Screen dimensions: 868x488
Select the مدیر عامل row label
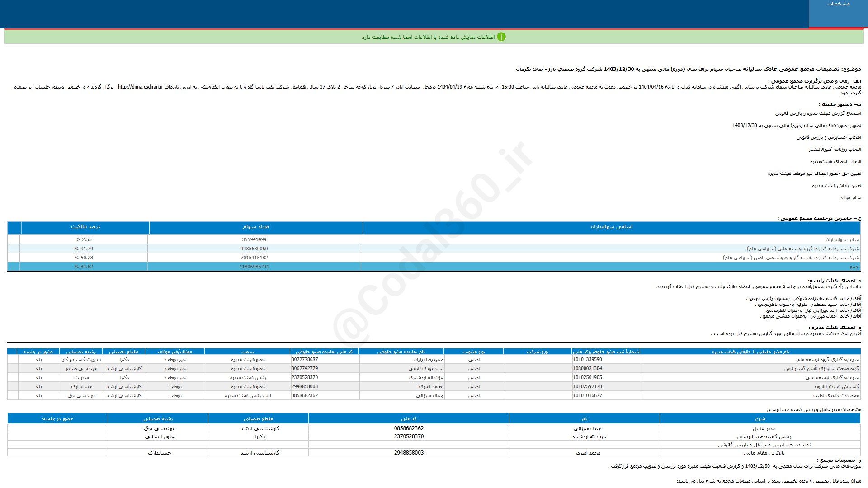point(764,428)
